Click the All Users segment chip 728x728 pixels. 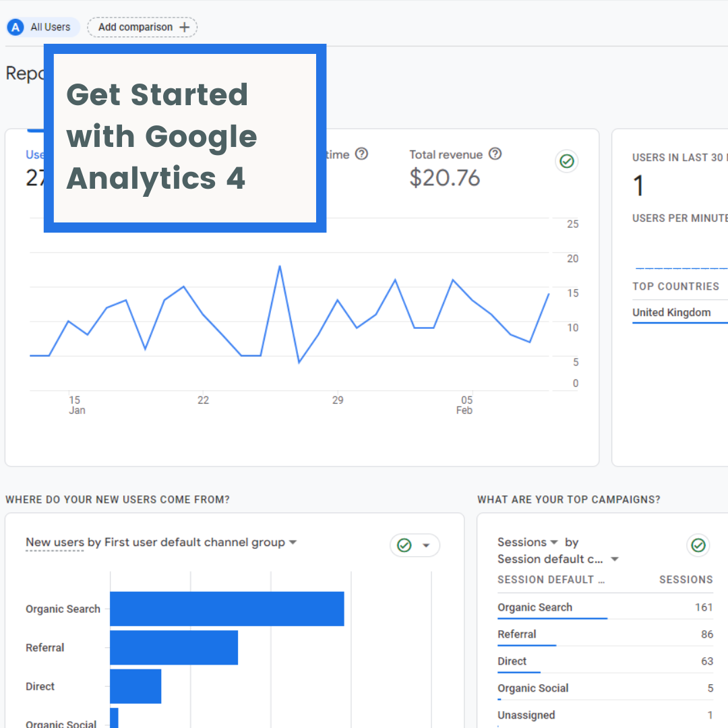click(x=42, y=27)
